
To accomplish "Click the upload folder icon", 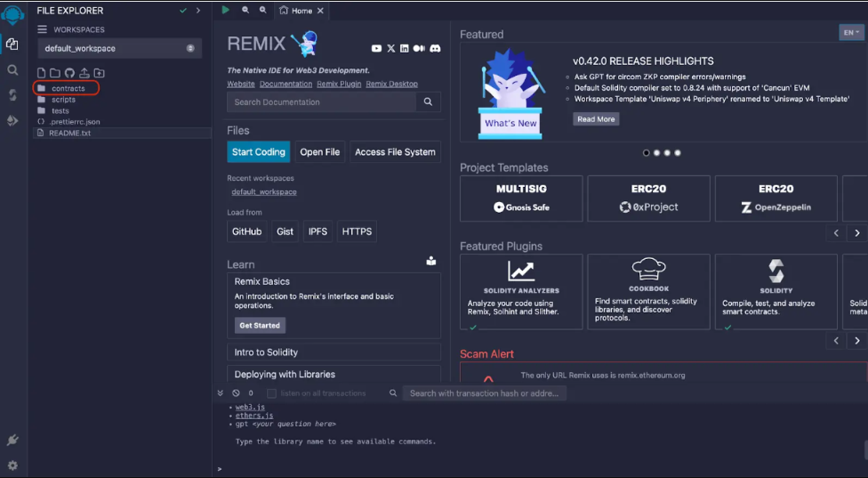I will click(x=99, y=73).
